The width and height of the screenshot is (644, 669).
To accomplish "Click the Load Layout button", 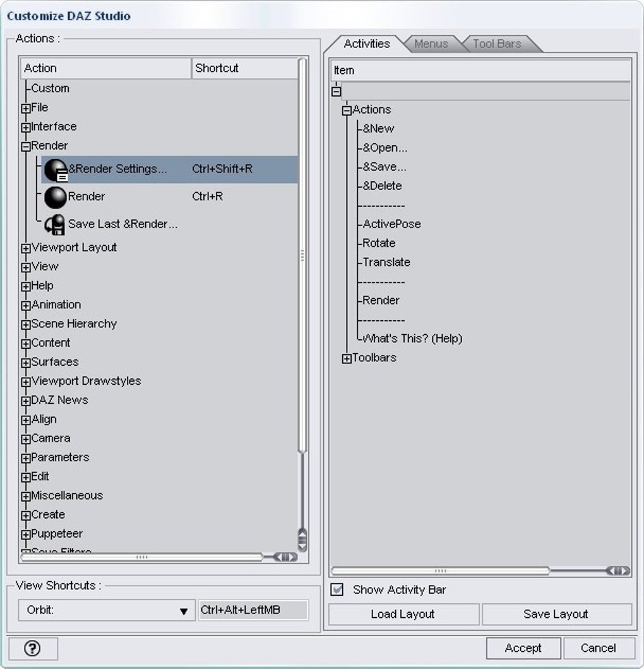I will (x=403, y=615).
